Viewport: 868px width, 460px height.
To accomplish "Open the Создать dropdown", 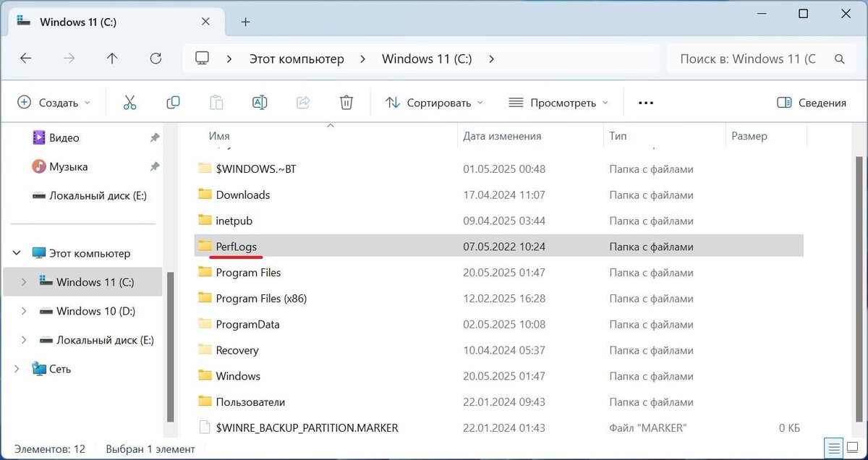I will click(x=54, y=103).
